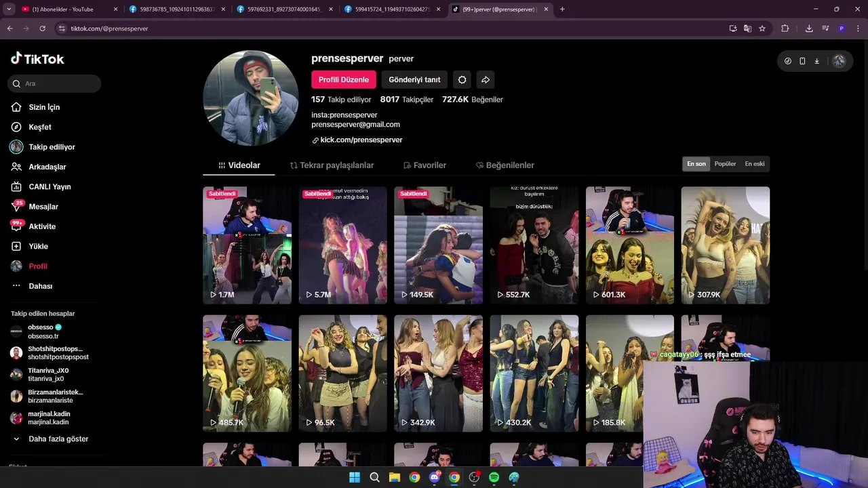
Task: Bookmark this page with the star
Action: click(x=762, y=28)
